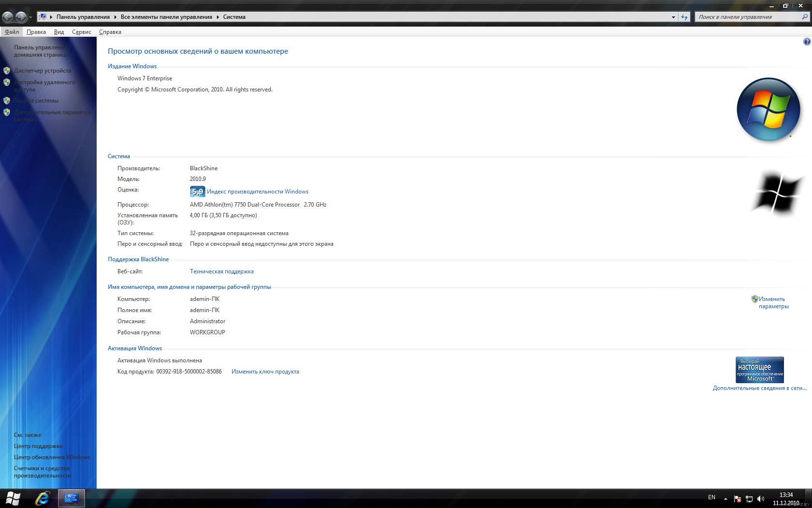Open the Правка menu

click(36, 32)
